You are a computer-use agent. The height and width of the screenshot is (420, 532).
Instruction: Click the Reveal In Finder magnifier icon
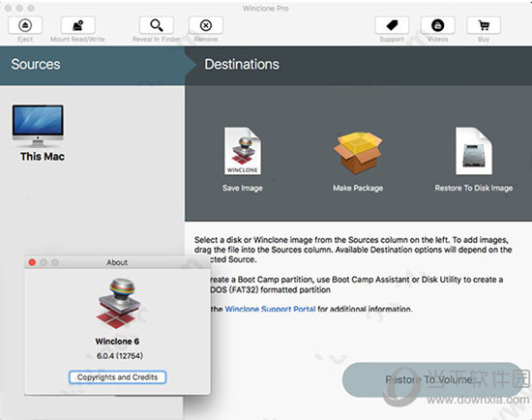(157, 25)
